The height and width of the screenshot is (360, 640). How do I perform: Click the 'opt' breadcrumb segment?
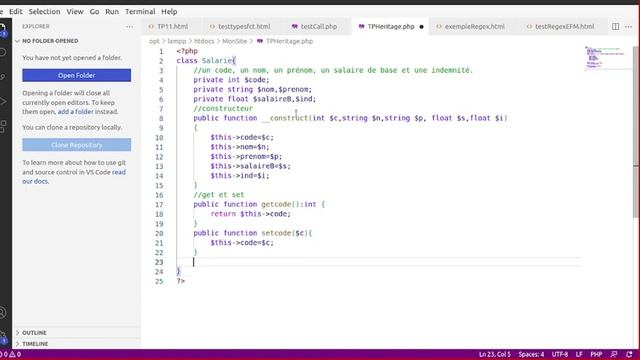click(154, 41)
